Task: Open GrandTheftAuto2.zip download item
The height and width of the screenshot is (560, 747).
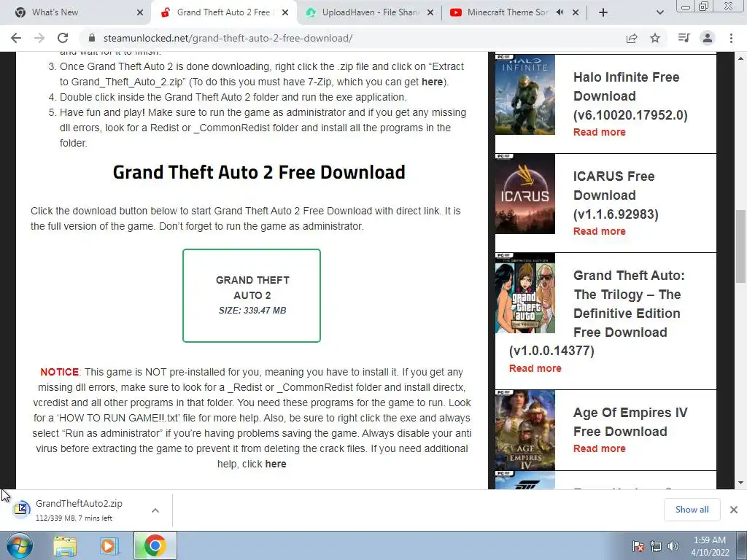Action: (x=79, y=510)
